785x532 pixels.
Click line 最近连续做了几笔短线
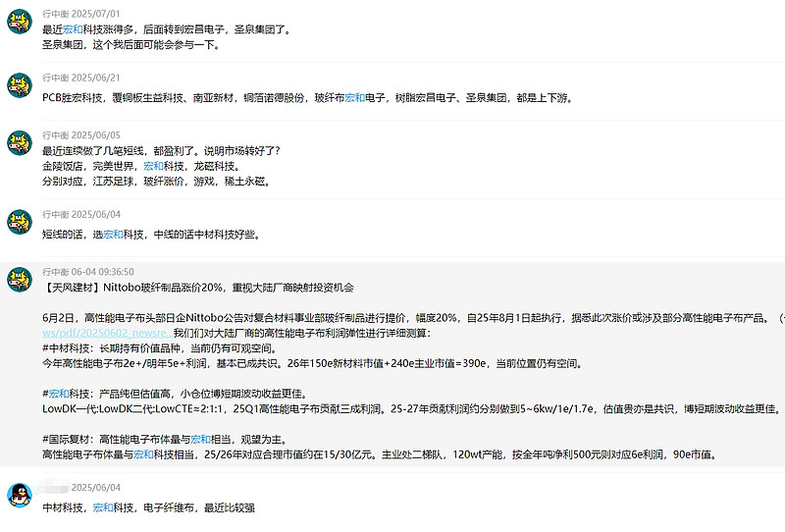point(161,151)
